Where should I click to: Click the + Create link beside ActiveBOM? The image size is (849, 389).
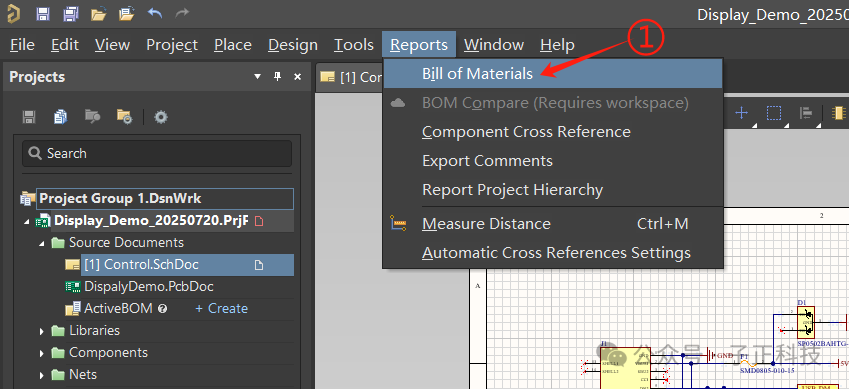click(221, 308)
